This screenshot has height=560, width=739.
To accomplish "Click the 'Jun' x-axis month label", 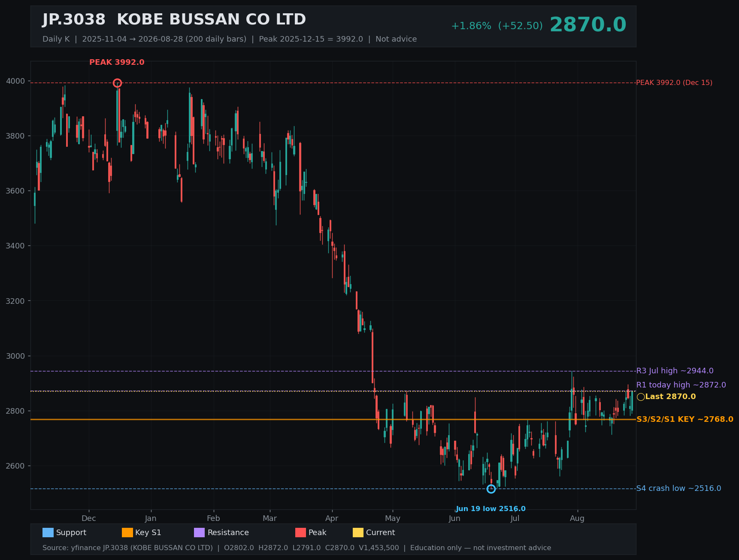I will (x=454, y=518).
